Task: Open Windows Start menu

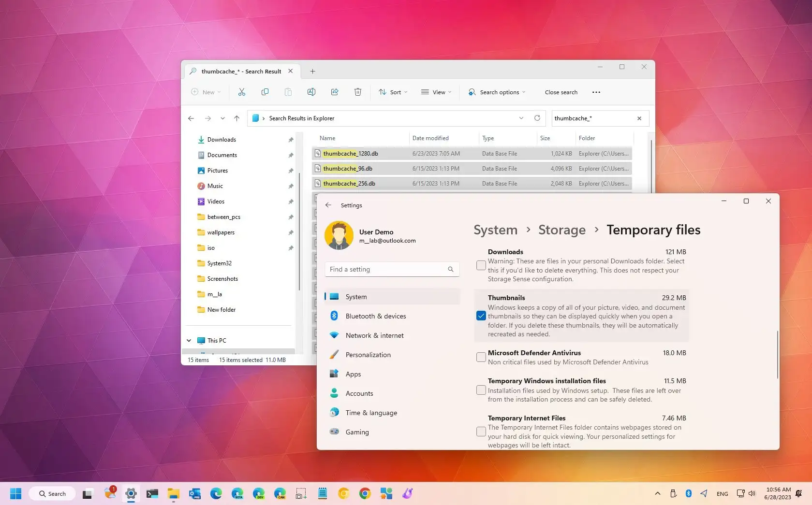Action: [16, 493]
